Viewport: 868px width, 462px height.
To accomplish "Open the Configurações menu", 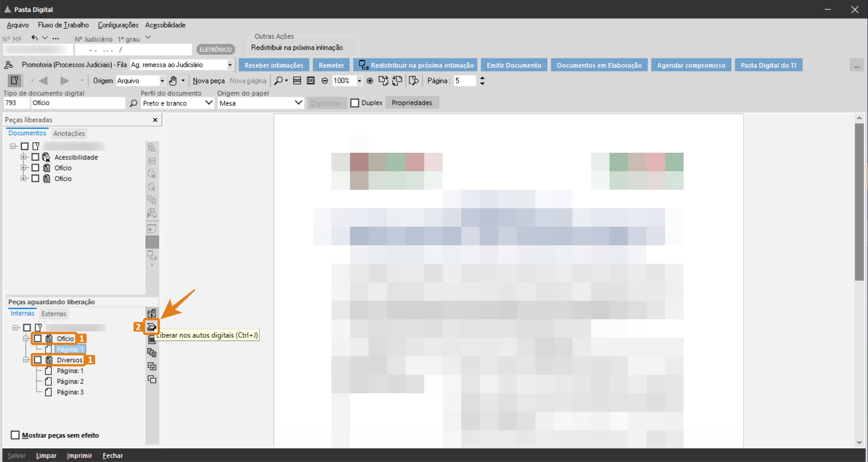I will (x=118, y=25).
